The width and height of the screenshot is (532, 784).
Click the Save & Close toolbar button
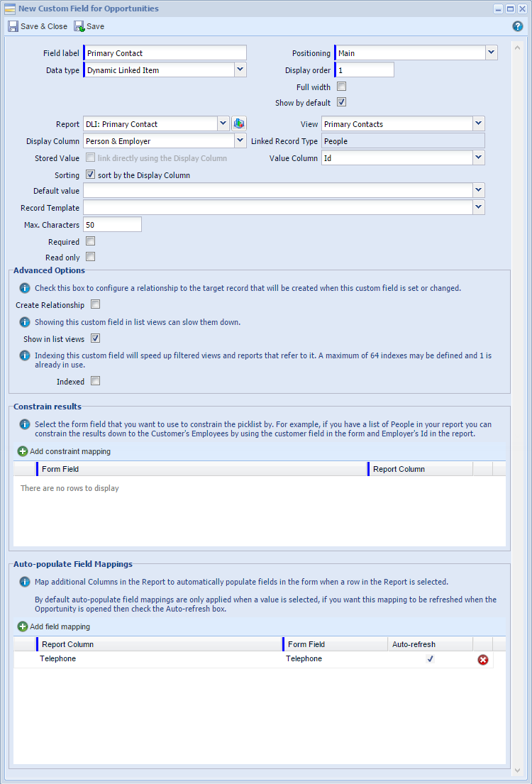click(38, 26)
